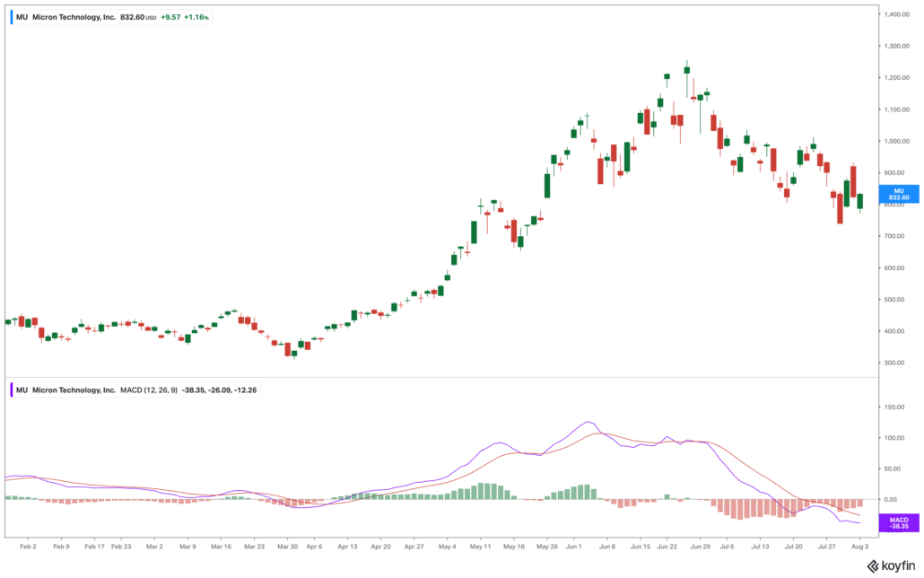Click the 832.60 USD last price in legend
Image resolution: width=924 pixels, height=578 pixels.
138,17
